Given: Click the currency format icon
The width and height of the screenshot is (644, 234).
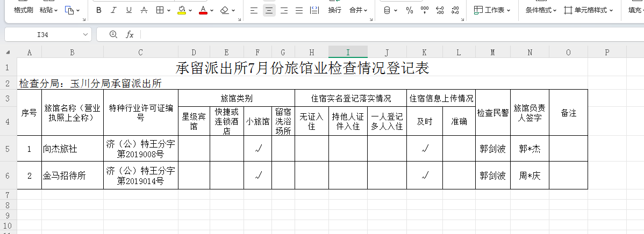Looking at the screenshot, I should [x=387, y=10].
